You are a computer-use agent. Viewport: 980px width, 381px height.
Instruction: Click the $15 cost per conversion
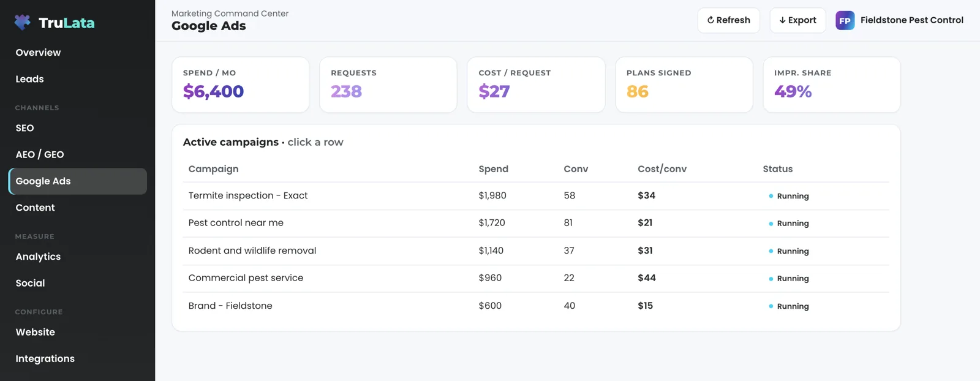coord(645,306)
